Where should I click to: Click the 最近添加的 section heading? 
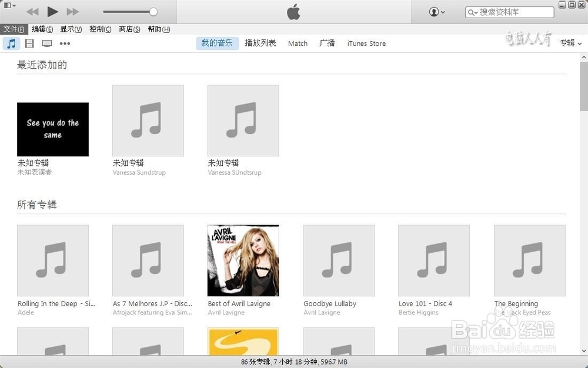pos(42,65)
